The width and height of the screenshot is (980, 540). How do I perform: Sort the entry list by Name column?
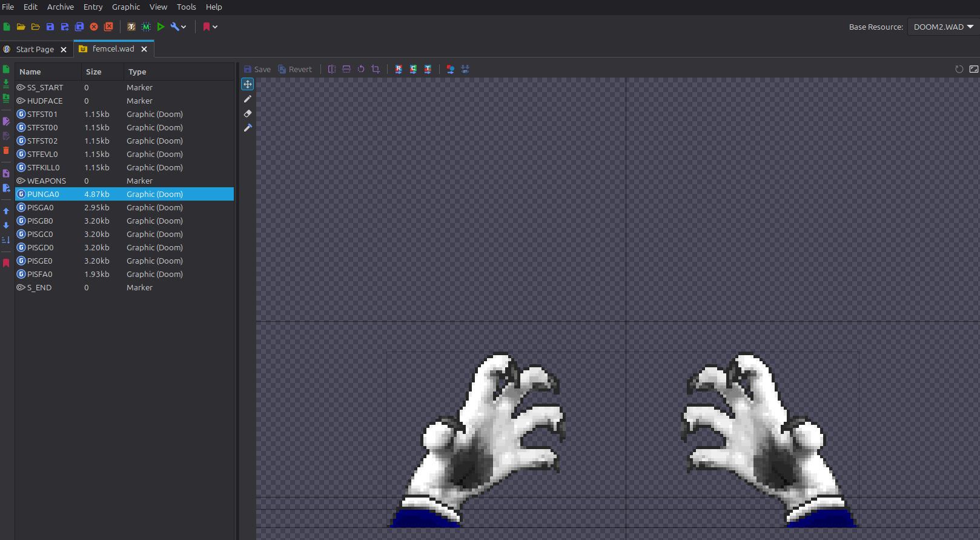point(48,72)
